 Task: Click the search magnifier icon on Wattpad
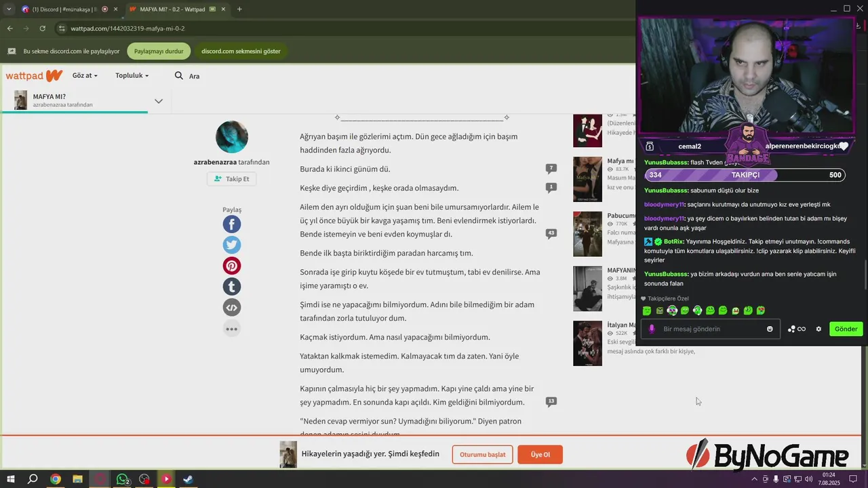179,76
